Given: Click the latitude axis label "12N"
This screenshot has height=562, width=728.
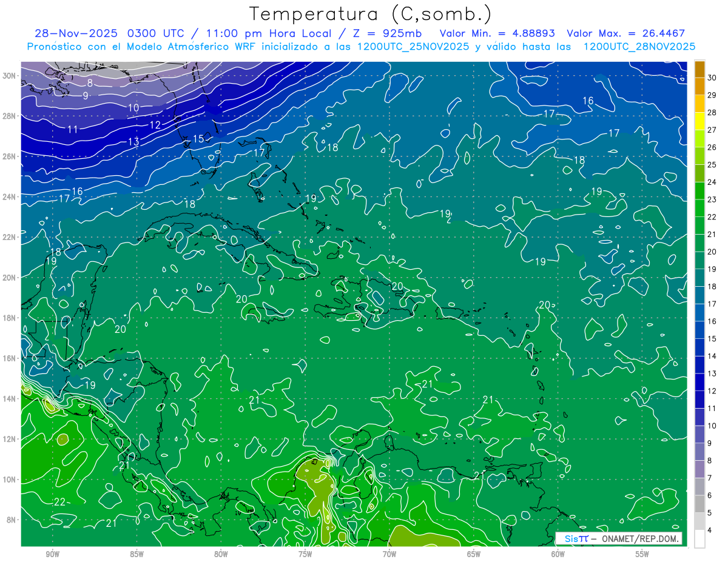Looking at the screenshot, I should tap(10, 439).
